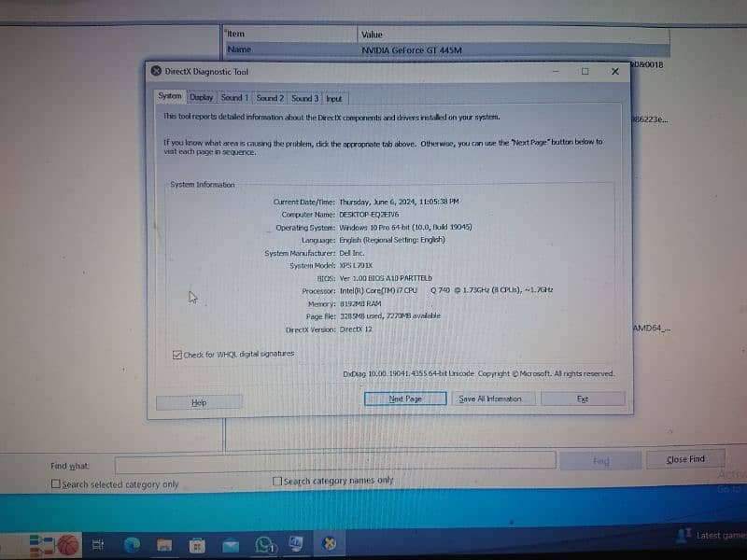This screenshot has width=747, height=560.
Task: Click the Find what input field
Action: (334, 462)
